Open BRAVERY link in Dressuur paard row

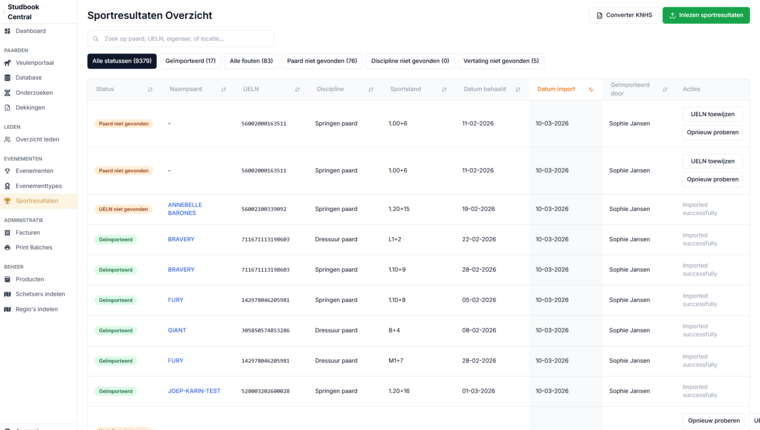(181, 239)
